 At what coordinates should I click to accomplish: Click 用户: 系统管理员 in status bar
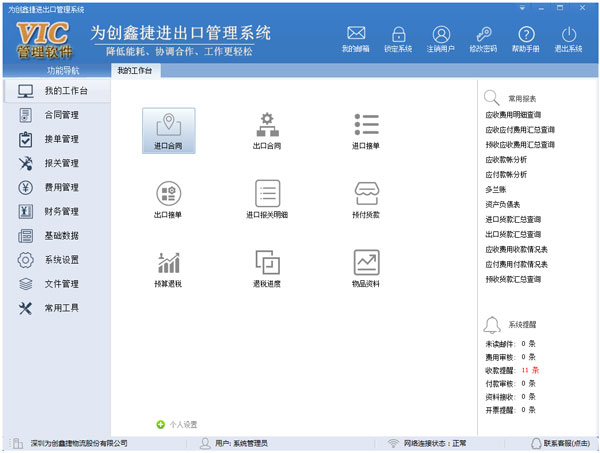click(241, 443)
